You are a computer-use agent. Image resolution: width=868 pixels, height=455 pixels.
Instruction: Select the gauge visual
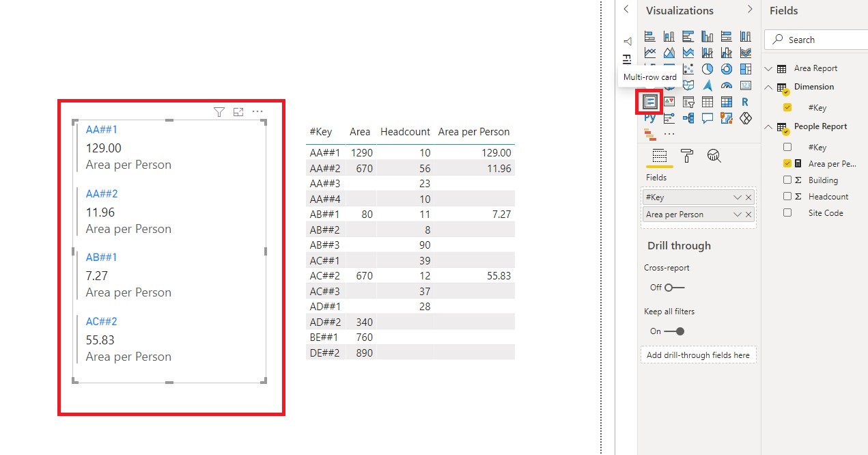point(727,85)
